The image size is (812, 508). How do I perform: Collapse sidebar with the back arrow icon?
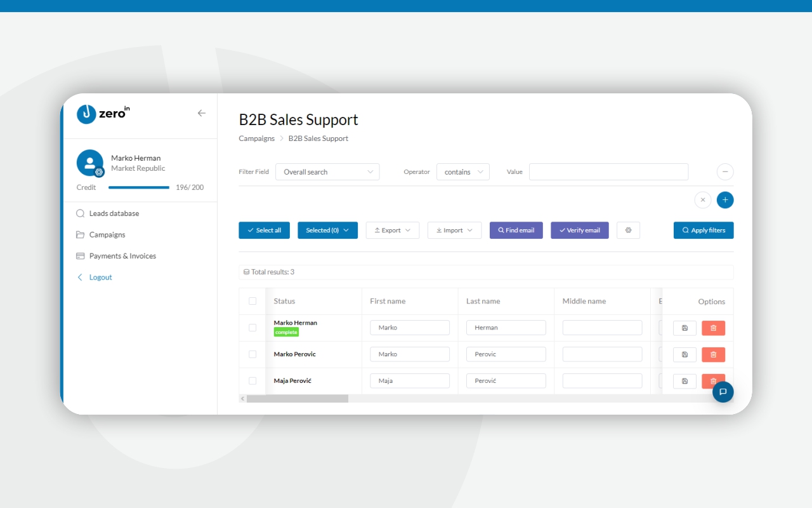202,113
